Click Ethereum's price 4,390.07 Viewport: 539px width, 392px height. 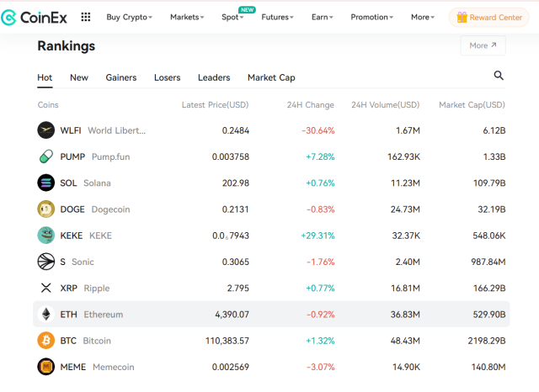coord(232,315)
